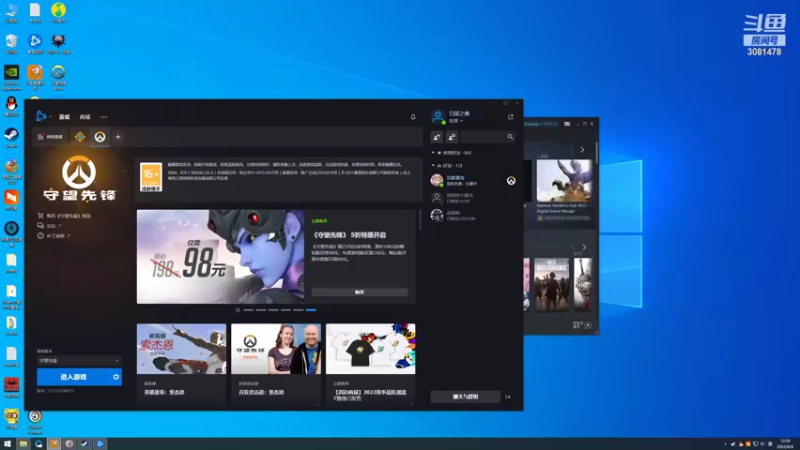
Task: Click the carousel pause indicator
Action: [x=238, y=310]
